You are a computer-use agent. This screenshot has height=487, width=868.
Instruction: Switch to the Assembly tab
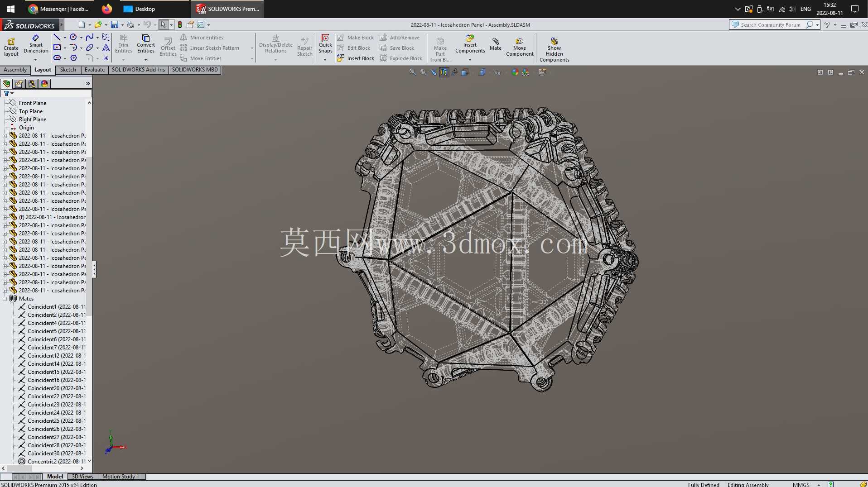pyautogui.click(x=15, y=70)
